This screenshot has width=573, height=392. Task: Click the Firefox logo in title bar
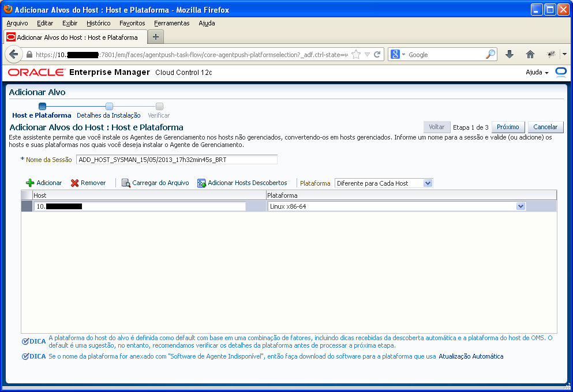(x=8, y=9)
